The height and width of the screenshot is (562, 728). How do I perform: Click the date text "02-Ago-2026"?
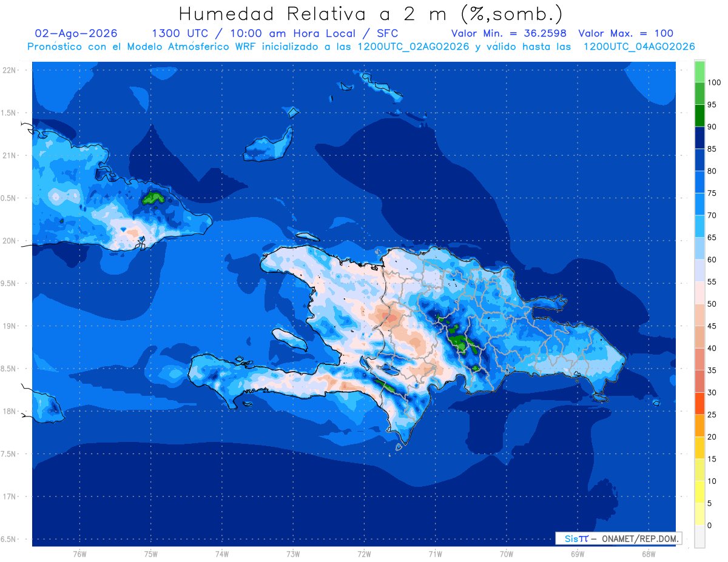coord(76,33)
